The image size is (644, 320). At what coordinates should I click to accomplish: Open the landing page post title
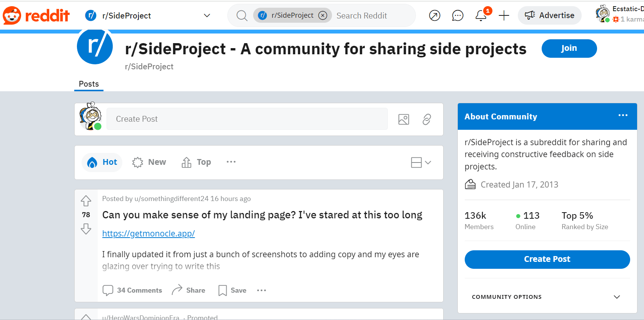[x=262, y=215]
